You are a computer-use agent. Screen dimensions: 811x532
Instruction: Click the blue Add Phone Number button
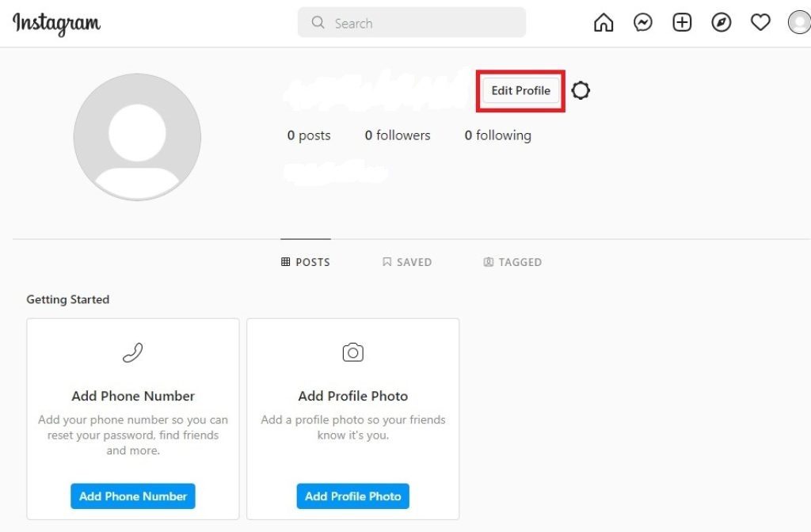(x=133, y=496)
